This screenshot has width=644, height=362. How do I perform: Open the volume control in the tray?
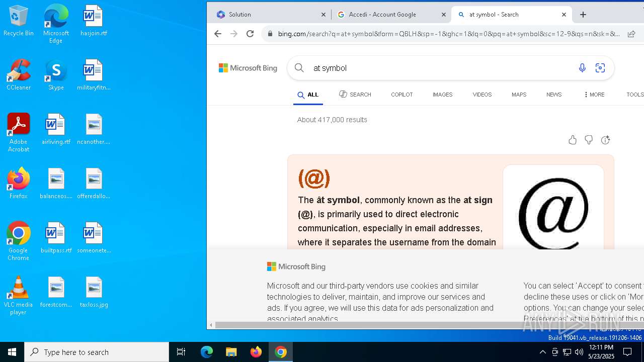[x=579, y=352]
